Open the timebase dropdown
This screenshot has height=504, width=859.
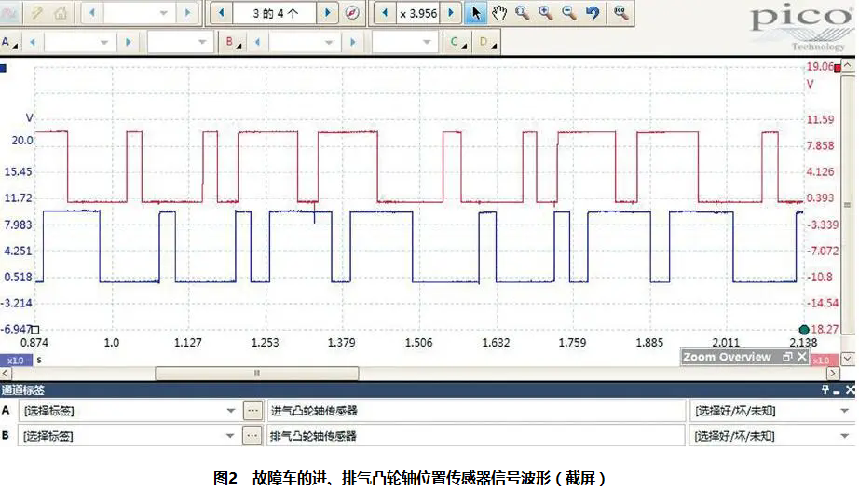[163, 13]
